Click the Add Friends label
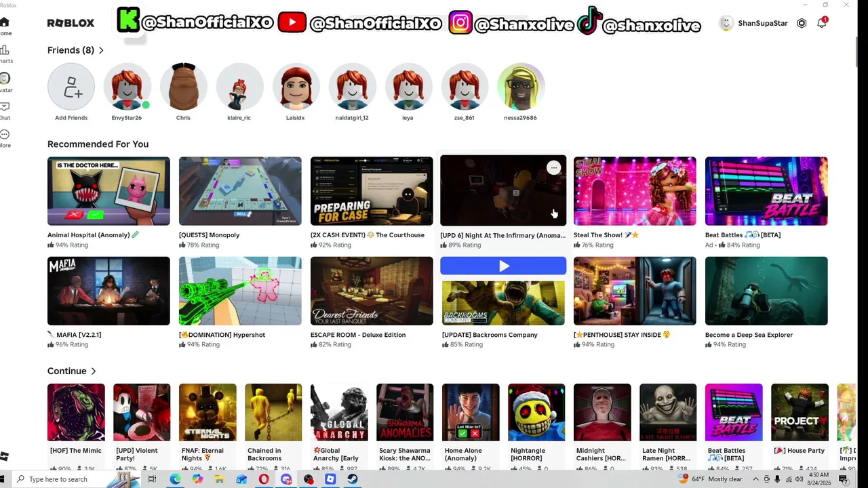 click(x=71, y=118)
